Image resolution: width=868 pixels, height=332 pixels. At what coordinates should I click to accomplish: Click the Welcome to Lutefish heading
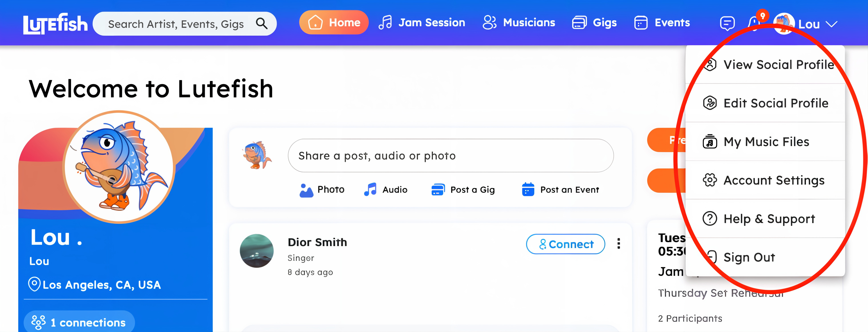[151, 89]
